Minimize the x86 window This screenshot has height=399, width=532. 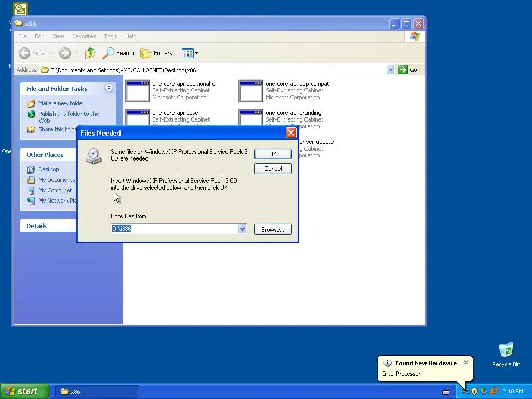coord(394,24)
